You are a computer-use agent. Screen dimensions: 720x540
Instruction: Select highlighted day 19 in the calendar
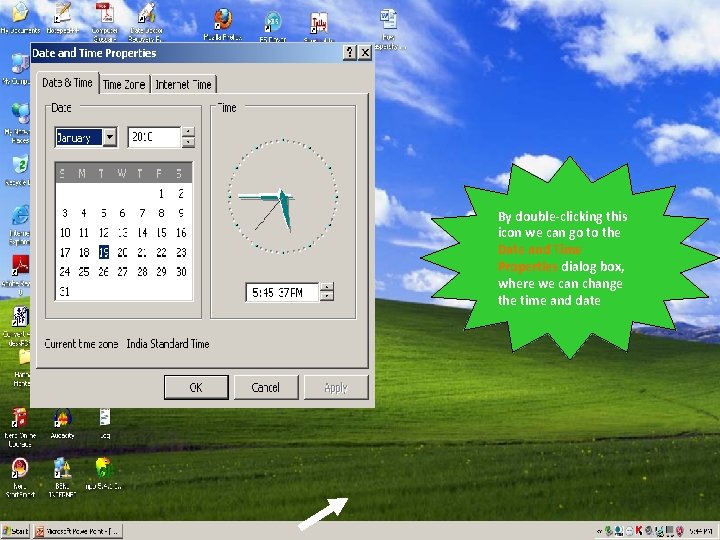[x=104, y=252]
